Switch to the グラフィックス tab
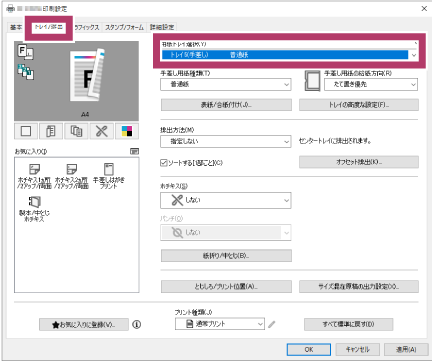The image size is (432, 362). point(86,27)
